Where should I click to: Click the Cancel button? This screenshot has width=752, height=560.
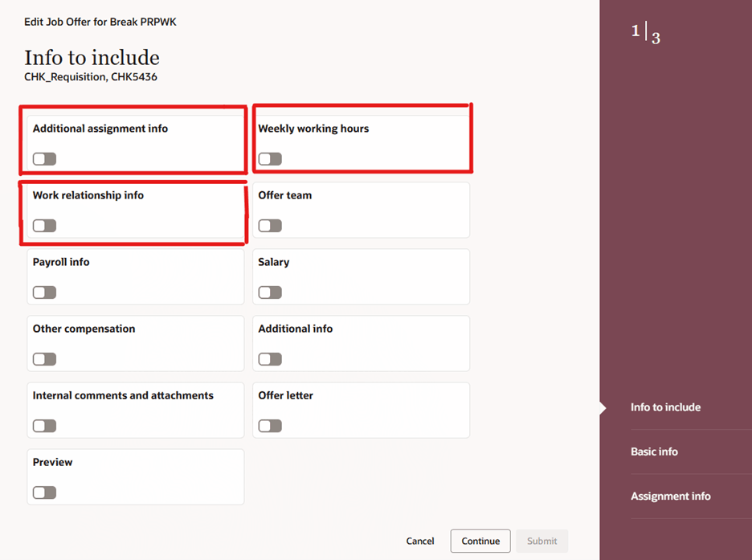pos(420,541)
